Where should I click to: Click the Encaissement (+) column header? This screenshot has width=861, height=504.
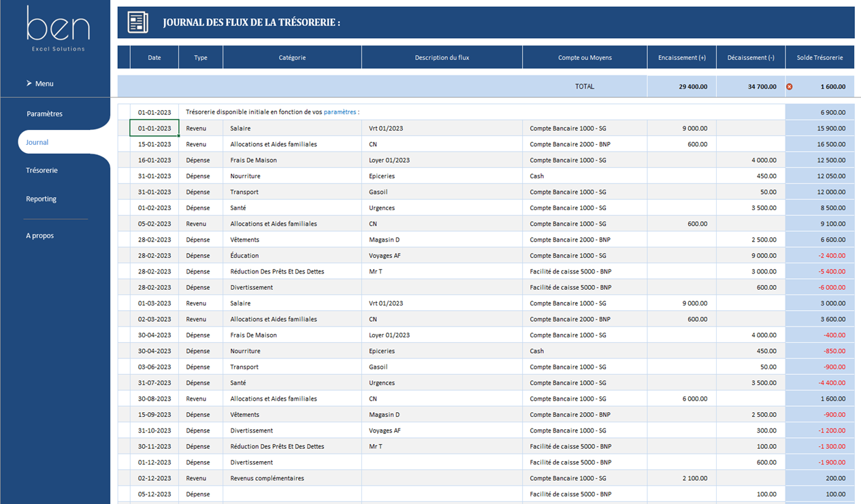(x=681, y=57)
